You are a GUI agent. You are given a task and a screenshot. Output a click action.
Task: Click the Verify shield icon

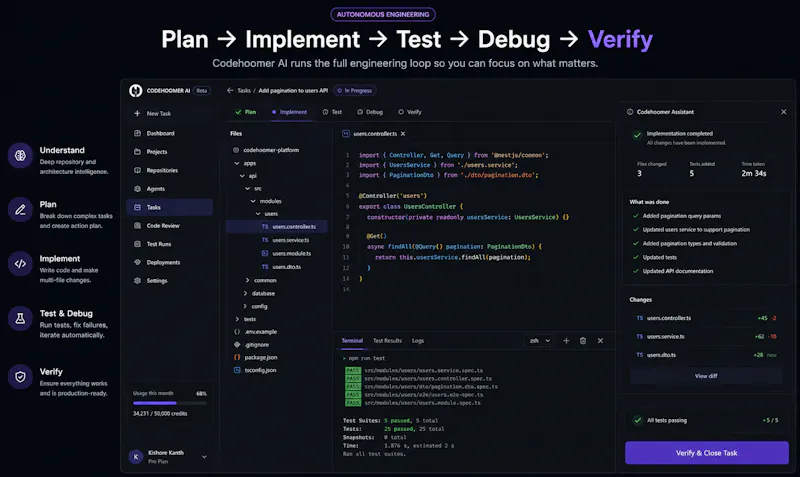(20, 376)
